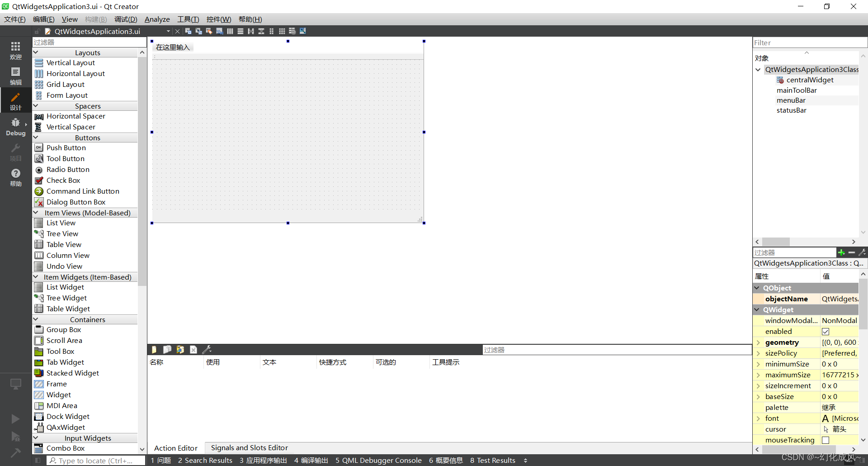This screenshot has height=466, width=868.
Task: Open the 文件(F) menu
Action: [15, 19]
